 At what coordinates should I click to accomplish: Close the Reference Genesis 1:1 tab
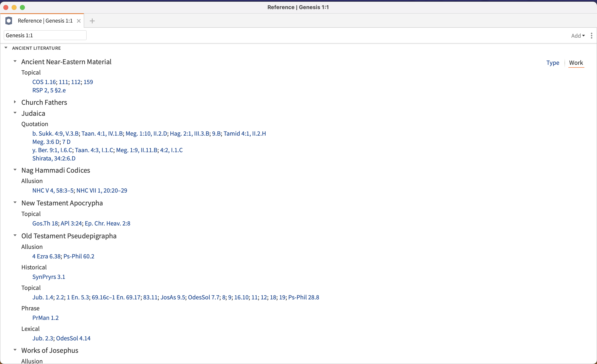tap(79, 21)
